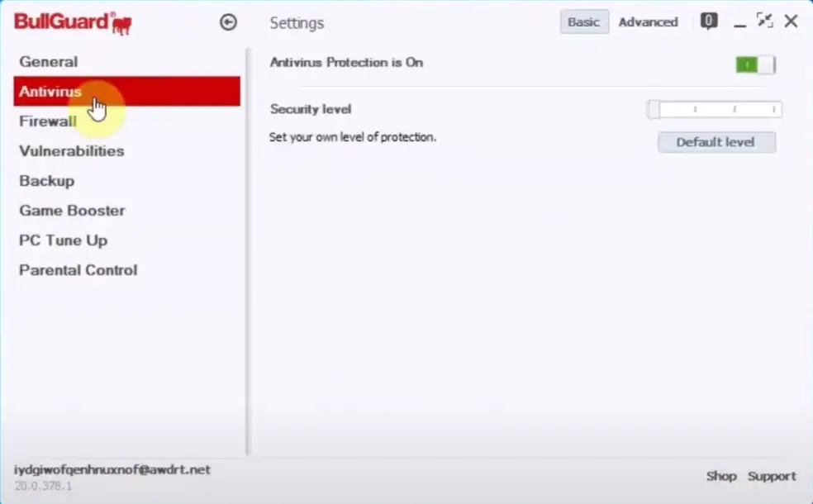Open Parental Control settings
Image resolution: width=813 pixels, height=504 pixels.
click(x=78, y=270)
